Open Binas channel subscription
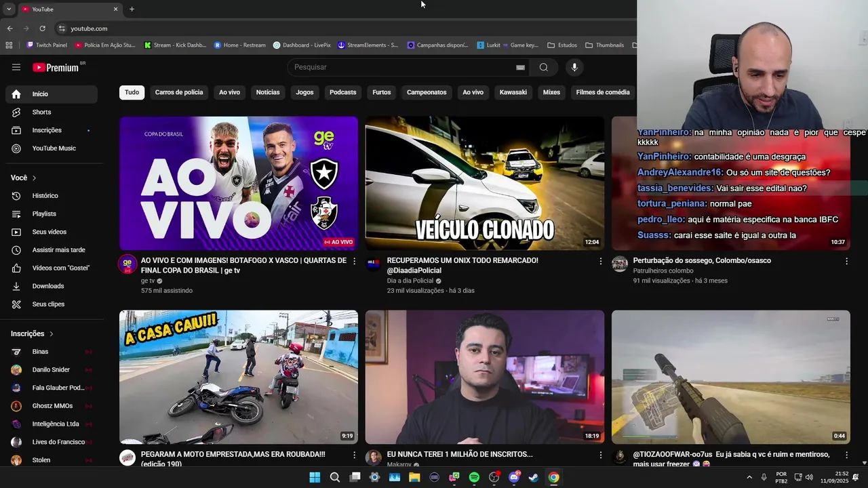Screen dimensions: 868x488 [52, 352]
